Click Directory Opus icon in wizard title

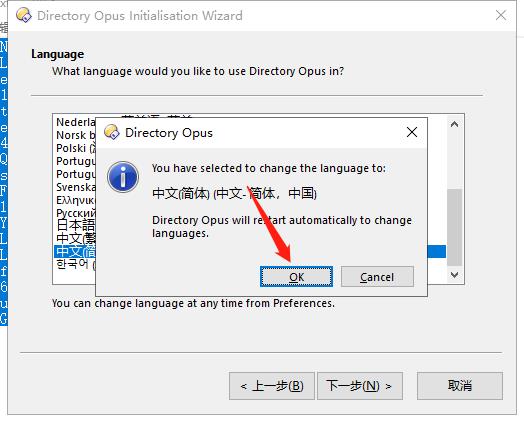click(x=24, y=15)
